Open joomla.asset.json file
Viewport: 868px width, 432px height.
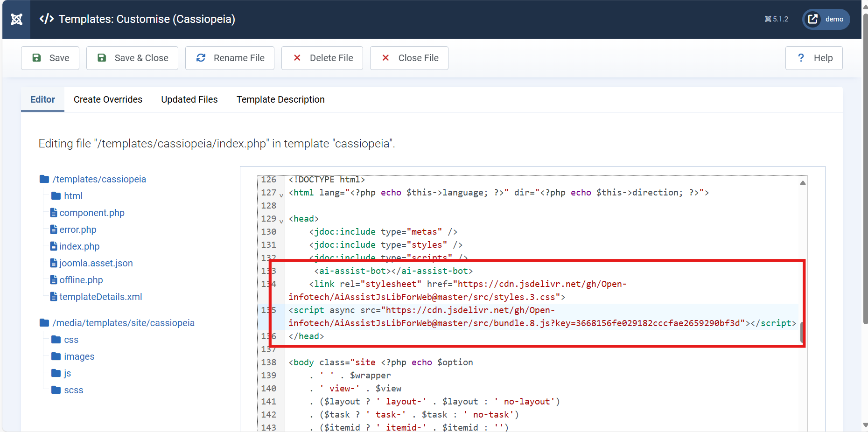[96, 263]
